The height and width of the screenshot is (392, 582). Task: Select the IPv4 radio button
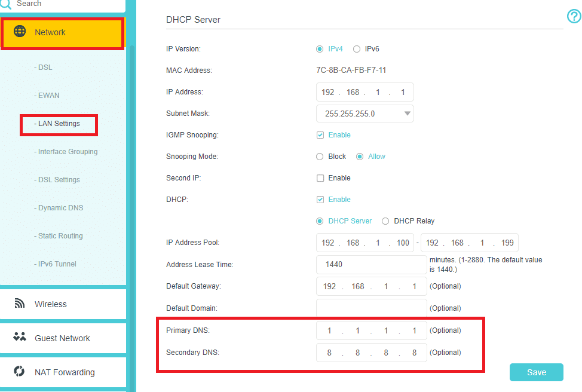pyautogui.click(x=320, y=49)
